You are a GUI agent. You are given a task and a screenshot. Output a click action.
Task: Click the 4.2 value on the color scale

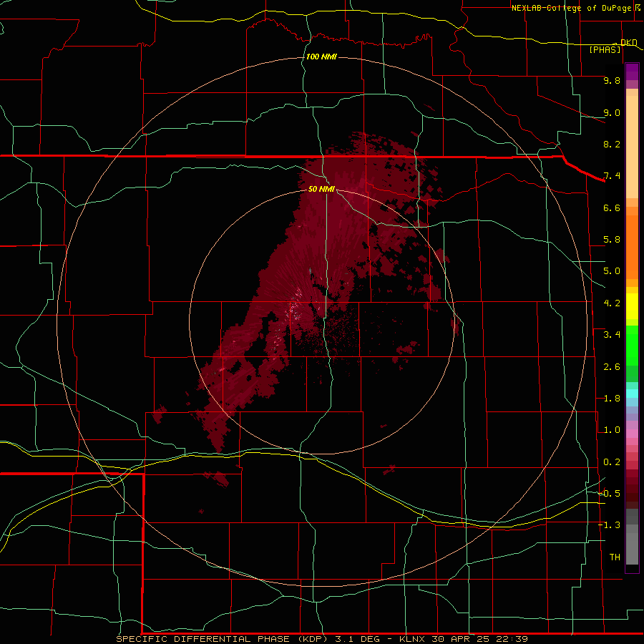(x=612, y=303)
